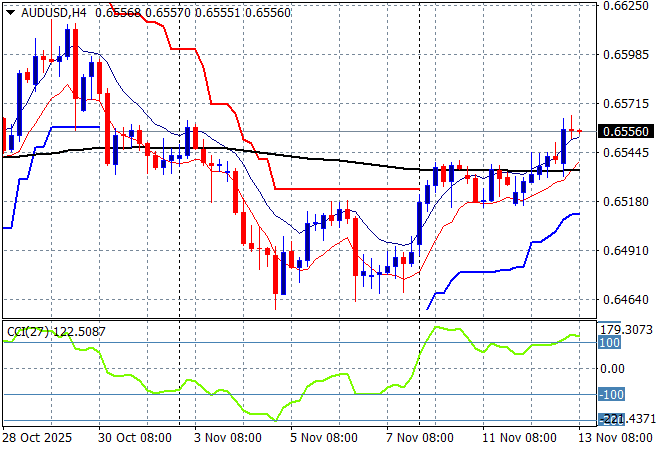Click the 179.3073 CCI scale maximum label
Viewport: 660px width, 450px height.
coord(626,330)
